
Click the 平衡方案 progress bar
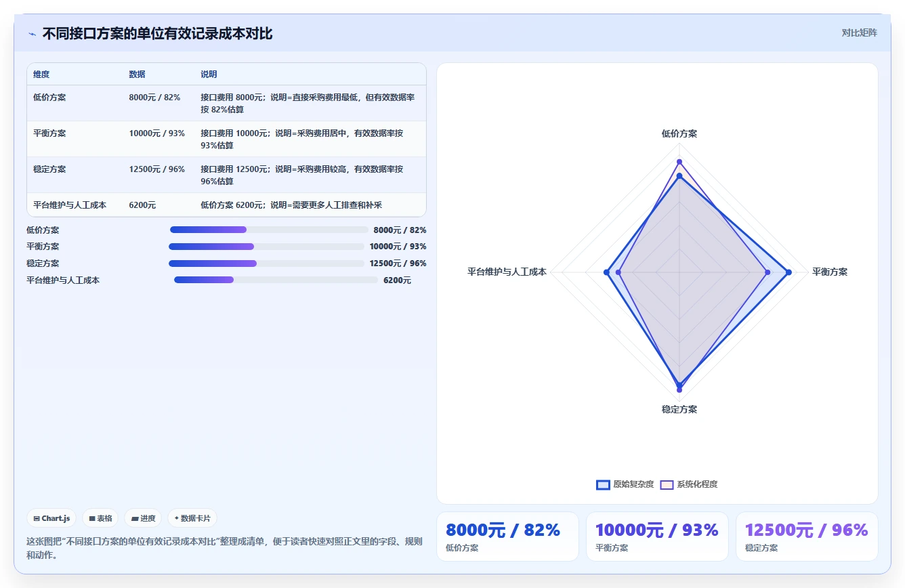(x=266, y=247)
